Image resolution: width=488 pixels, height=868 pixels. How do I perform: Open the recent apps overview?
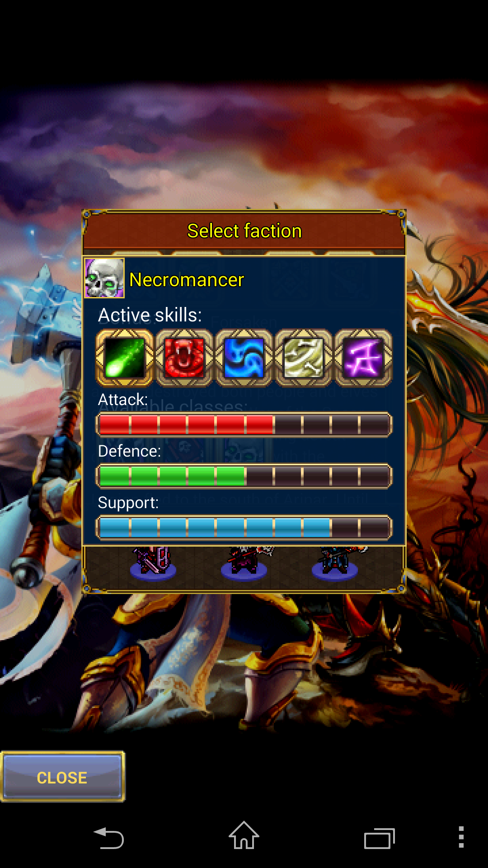380,839
